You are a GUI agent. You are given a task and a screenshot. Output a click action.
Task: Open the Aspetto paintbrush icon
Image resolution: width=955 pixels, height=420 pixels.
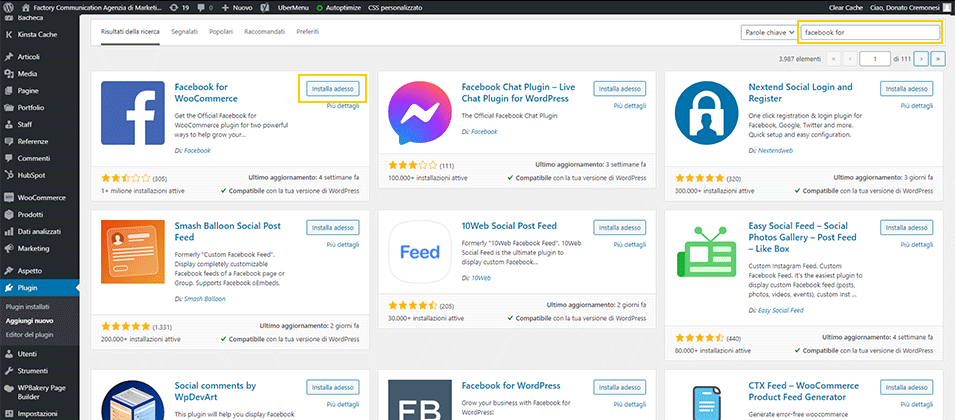(x=9, y=271)
